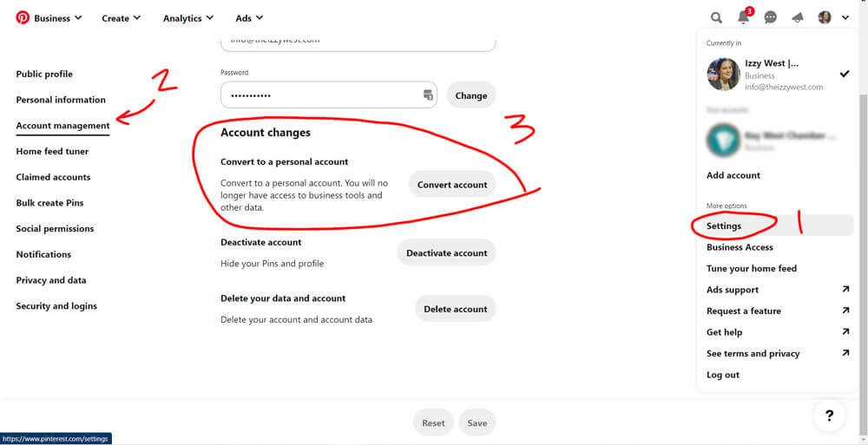Viewport: 868px width, 445px height.
Task: Click the Account changes heading
Action: click(x=265, y=132)
